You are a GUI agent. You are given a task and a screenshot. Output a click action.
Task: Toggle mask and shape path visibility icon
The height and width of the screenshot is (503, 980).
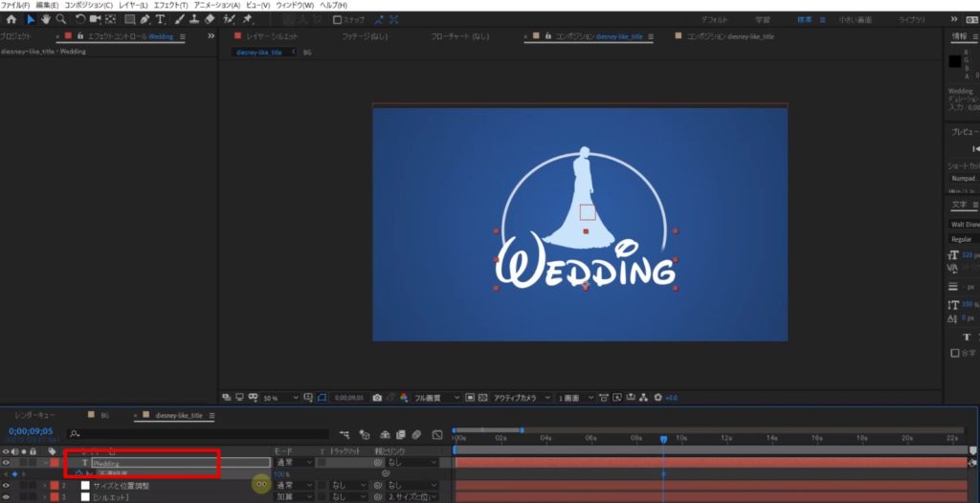[x=322, y=398]
